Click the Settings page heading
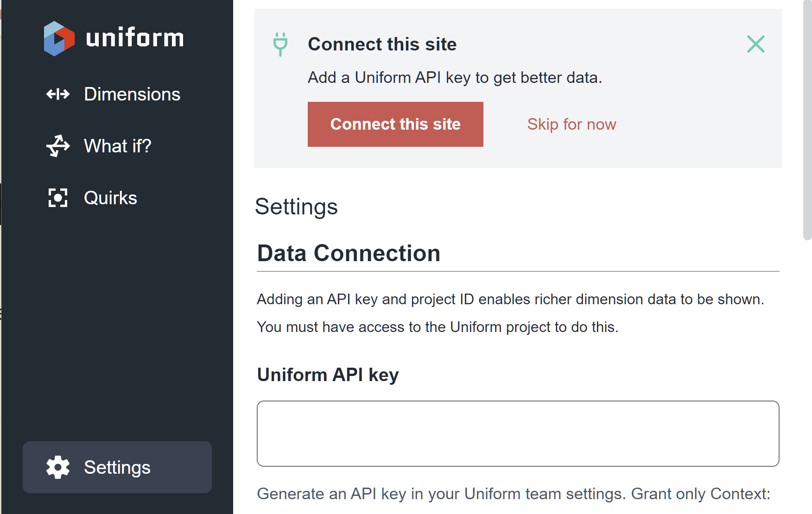The height and width of the screenshot is (514, 812). (x=296, y=207)
